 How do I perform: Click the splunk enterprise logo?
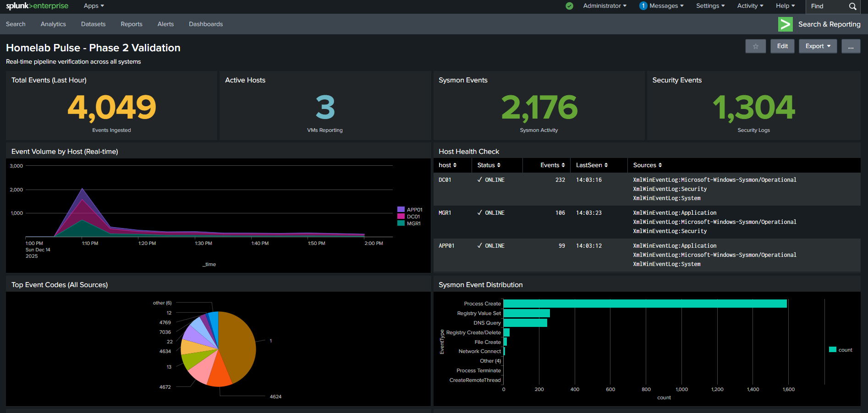click(x=37, y=6)
